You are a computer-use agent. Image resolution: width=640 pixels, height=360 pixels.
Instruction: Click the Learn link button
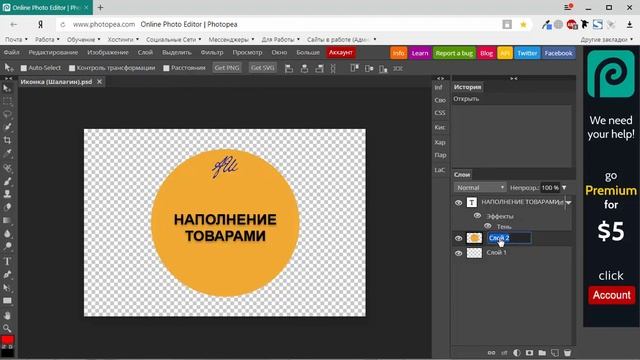coord(420,53)
